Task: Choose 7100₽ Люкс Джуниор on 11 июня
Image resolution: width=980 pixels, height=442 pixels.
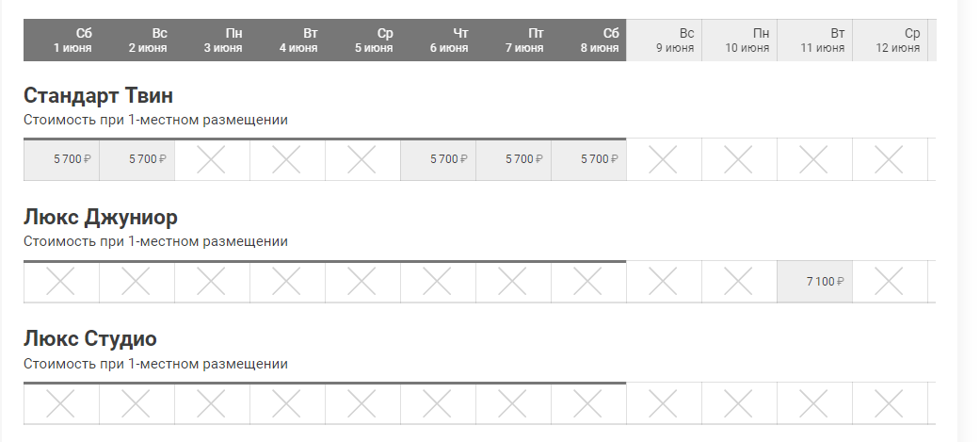Action: pos(815,282)
